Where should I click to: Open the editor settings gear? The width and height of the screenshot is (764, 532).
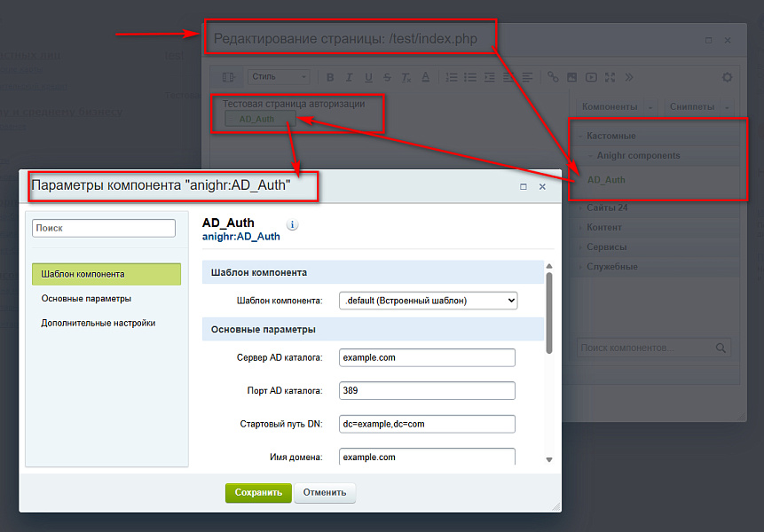click(x=728, y=77)
